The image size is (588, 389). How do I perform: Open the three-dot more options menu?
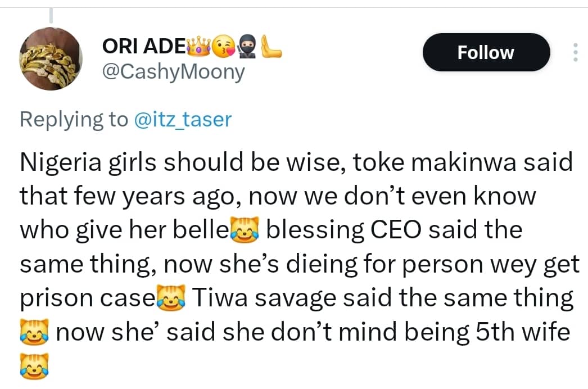coord(575,52)
